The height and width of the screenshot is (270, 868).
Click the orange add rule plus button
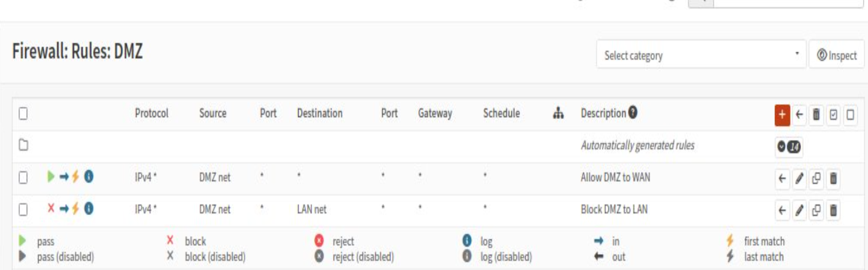tap(782, 115)
